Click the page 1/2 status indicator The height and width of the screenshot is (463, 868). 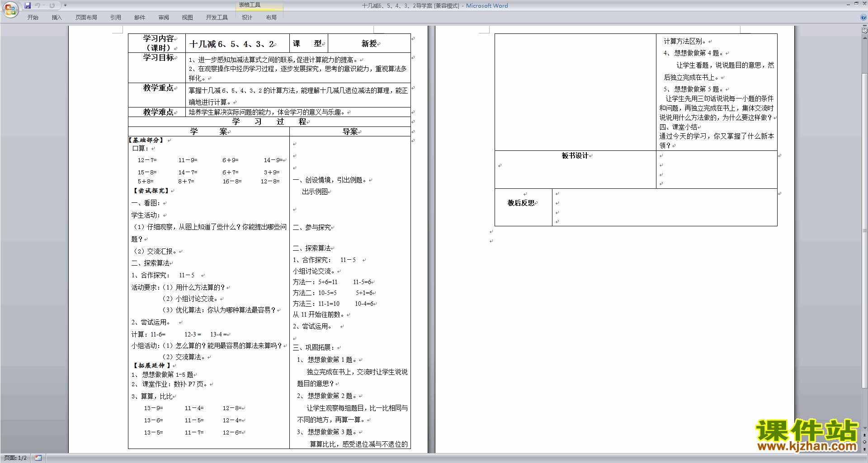pyautogui.click(x=15, y=458)
